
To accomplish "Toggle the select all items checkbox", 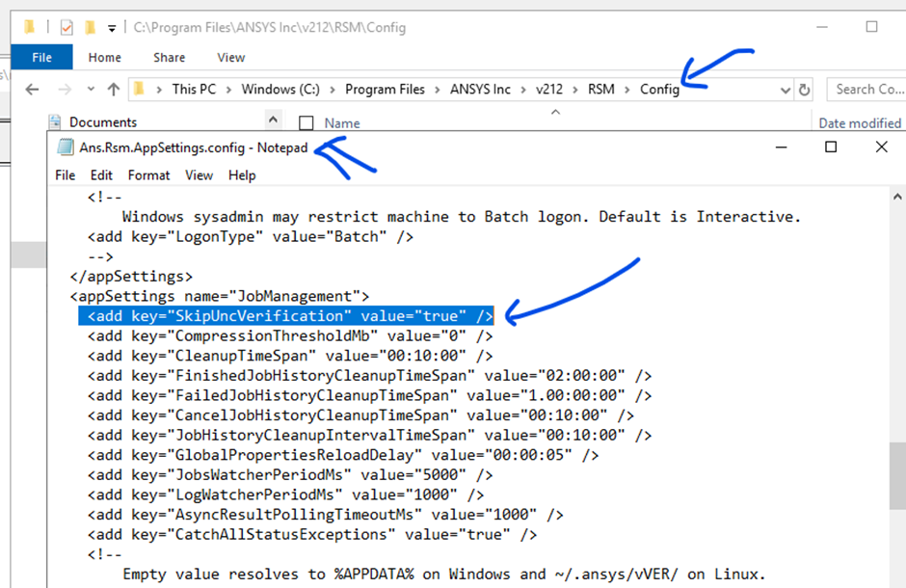I will [306, 123].
